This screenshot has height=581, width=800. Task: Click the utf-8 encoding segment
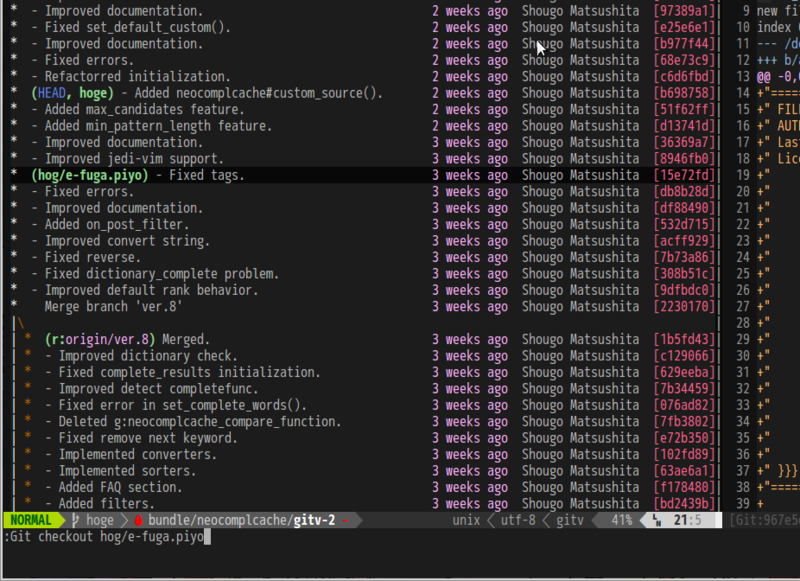click(x=518, y=520)
